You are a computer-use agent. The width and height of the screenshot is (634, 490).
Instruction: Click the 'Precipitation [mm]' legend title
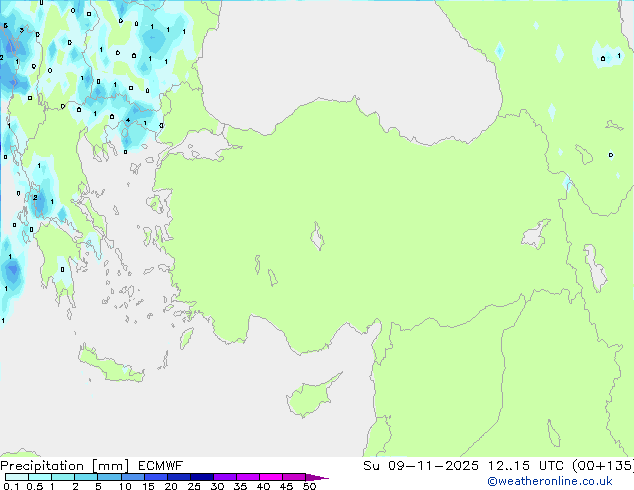click(x=65, y=466)
